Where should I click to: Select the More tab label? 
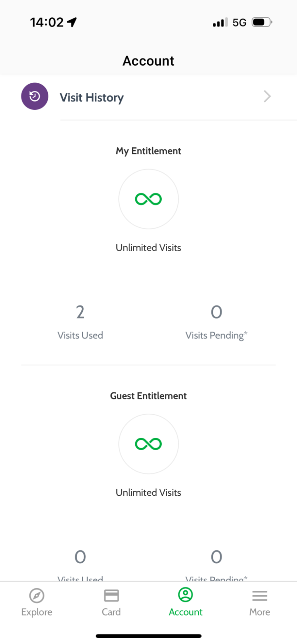click(x=260, y=612)
